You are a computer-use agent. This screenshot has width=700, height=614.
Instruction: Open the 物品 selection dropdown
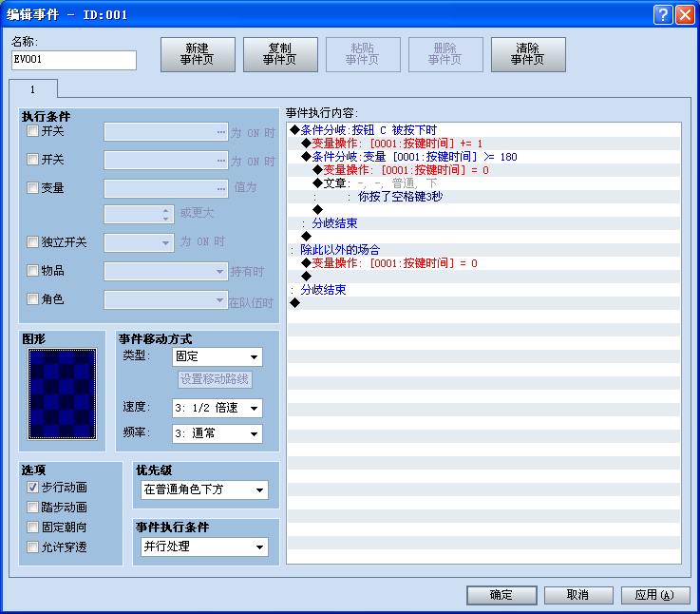(166, 271)
